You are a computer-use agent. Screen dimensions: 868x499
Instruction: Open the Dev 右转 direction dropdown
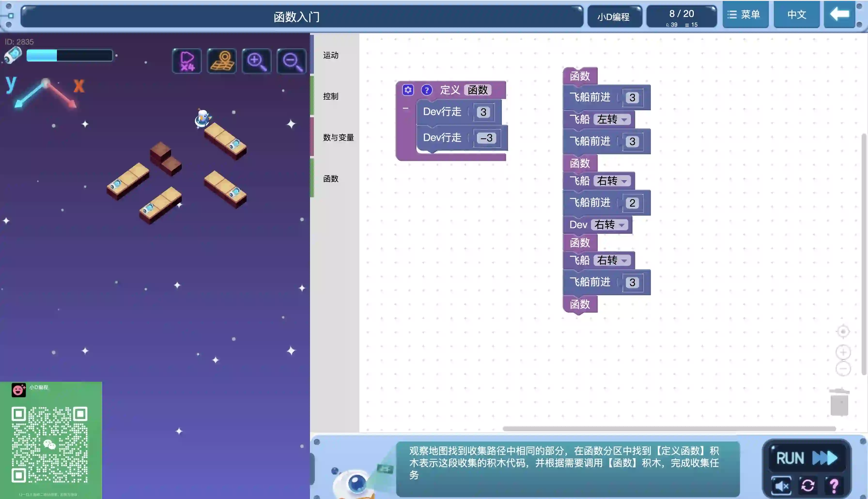coord(609,225)
